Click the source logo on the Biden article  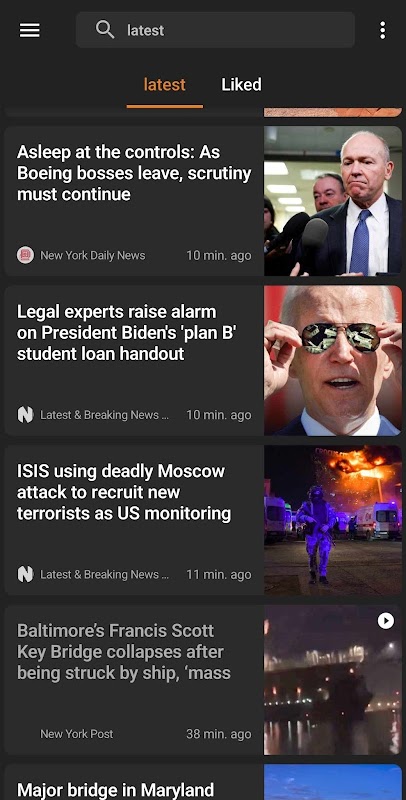(25, 415)
